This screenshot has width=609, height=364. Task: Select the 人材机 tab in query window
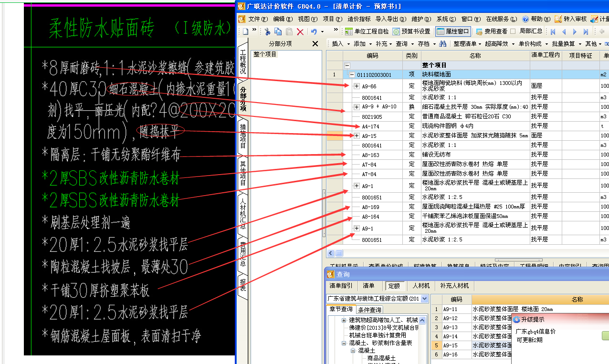click(x=421, y=286)
